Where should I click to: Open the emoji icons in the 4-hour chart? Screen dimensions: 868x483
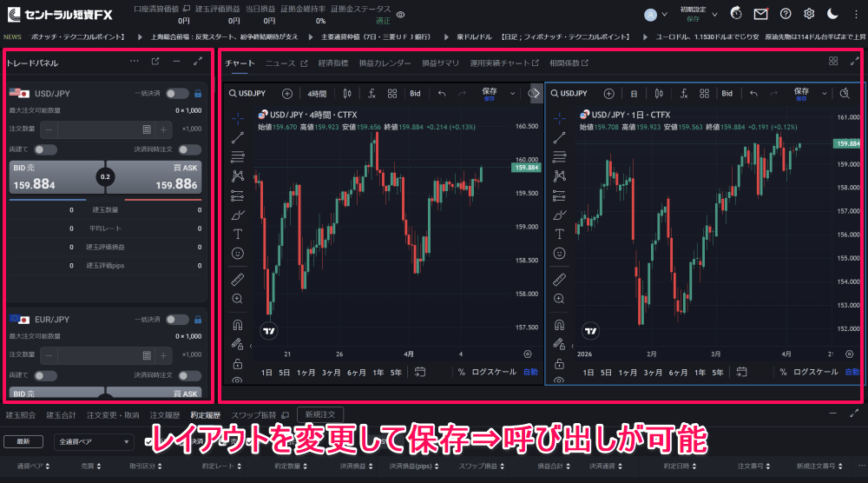(x=238, y=253)
